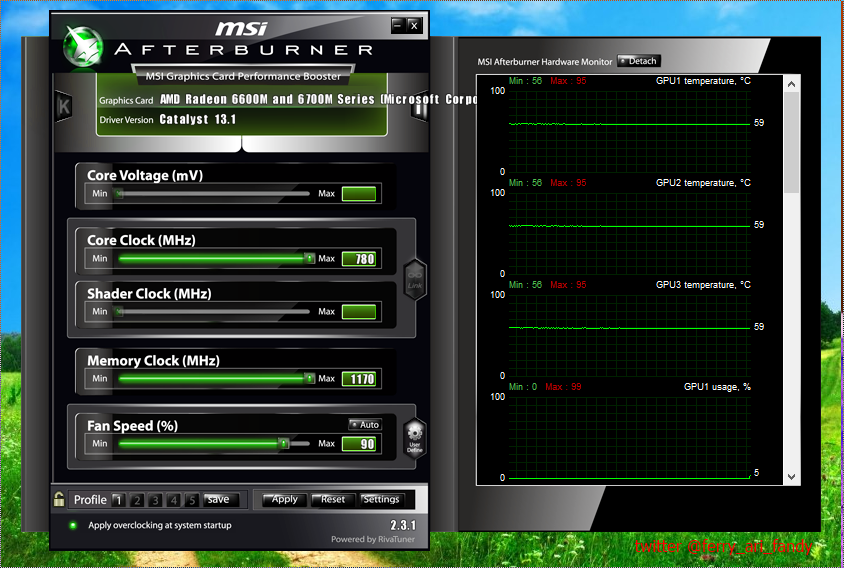Click the empty Shader Clock value field
Viewport: 844px width, 568px height.
coord(359,312)
